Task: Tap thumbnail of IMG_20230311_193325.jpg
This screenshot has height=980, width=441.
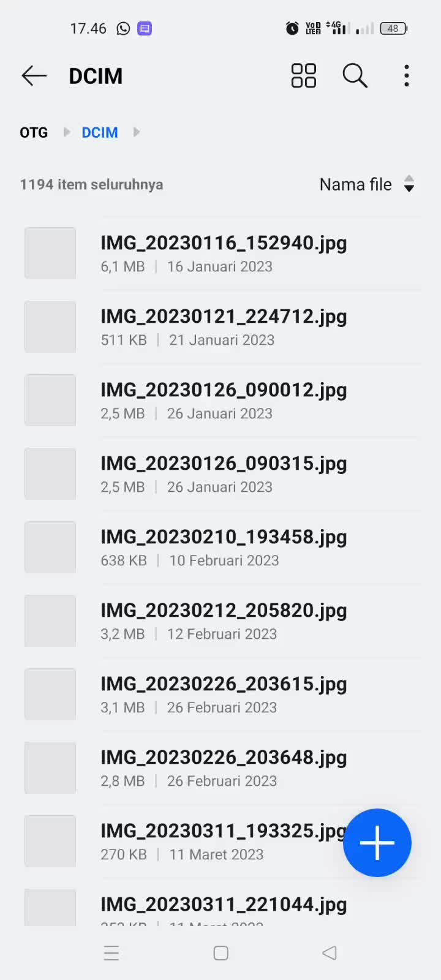Action: pos(50,841)
